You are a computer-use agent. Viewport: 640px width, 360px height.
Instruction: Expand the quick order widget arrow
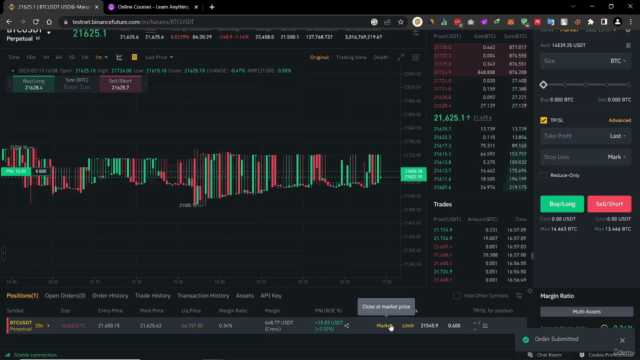(144, 84)
